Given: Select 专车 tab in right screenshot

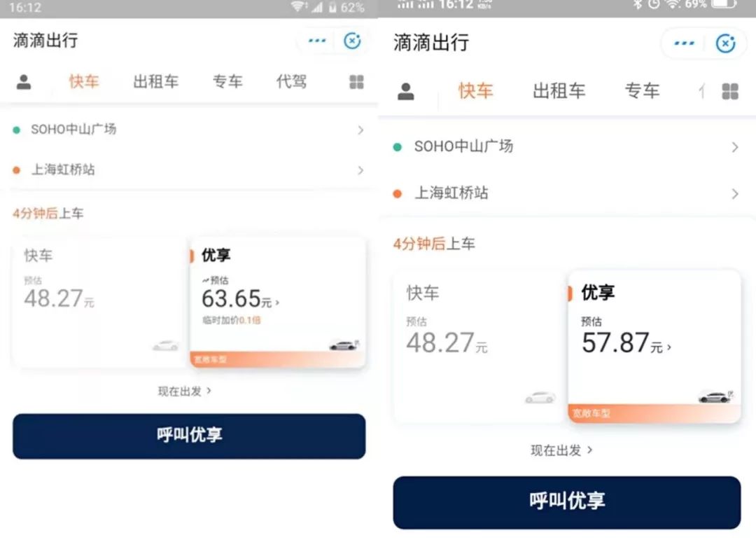Looking at the screenshot, I should pyautogui.click(x=642, y=91).
